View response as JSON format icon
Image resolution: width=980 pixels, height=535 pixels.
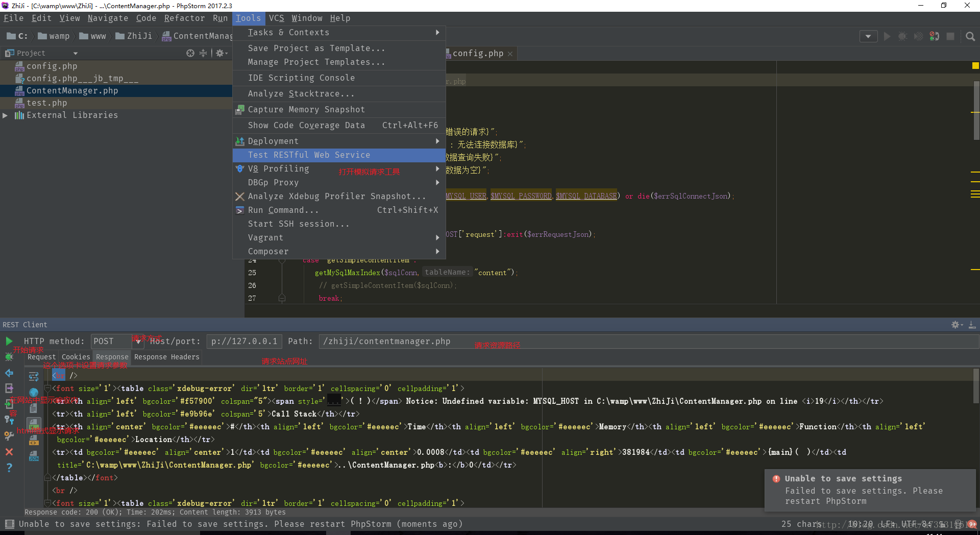pyautogui.click(x=34, y=456)
